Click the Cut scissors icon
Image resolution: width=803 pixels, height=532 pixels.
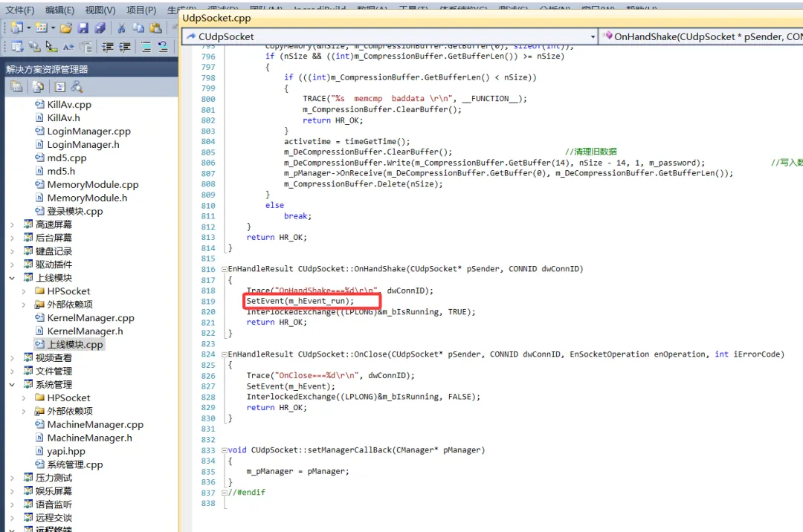(121, 27)
